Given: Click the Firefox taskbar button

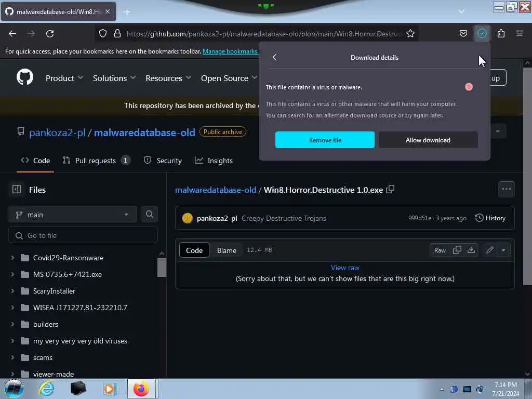Looking at the screenshot, I should click(x=141, y=389).
